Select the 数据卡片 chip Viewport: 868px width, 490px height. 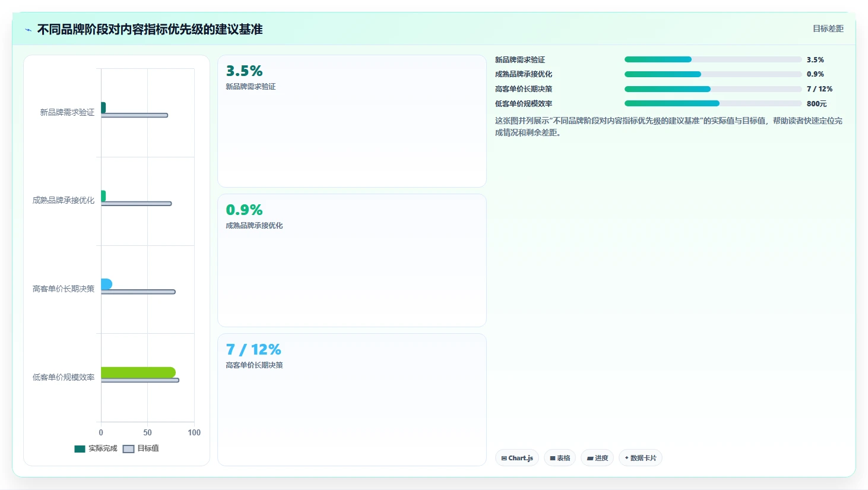click(641, 458)
